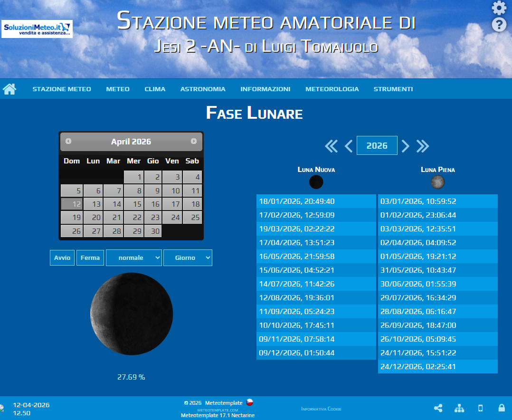Open the 'normale' speed dropdown
Screen dimensions: 512x420
(x=134, y=258)
